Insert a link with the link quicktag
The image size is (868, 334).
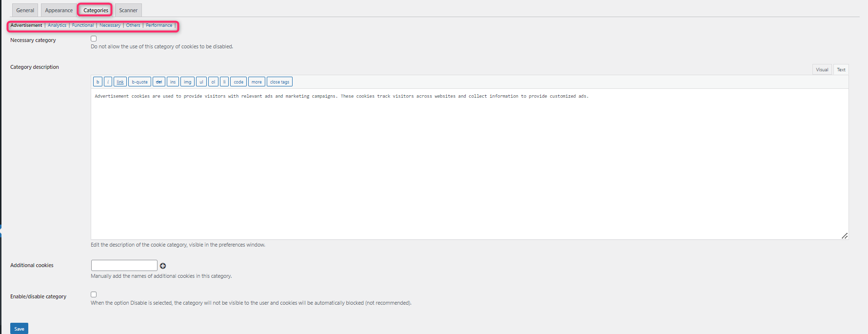tap(120, 82)
